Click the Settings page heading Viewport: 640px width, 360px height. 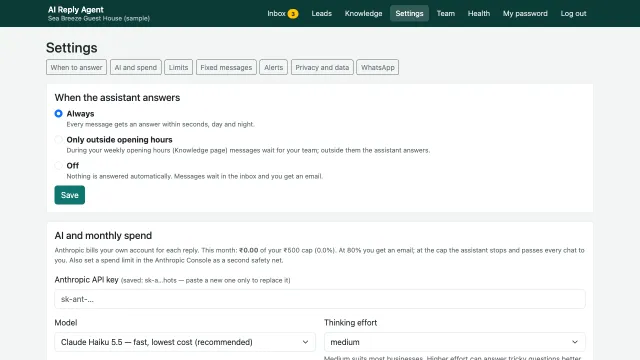71,48
